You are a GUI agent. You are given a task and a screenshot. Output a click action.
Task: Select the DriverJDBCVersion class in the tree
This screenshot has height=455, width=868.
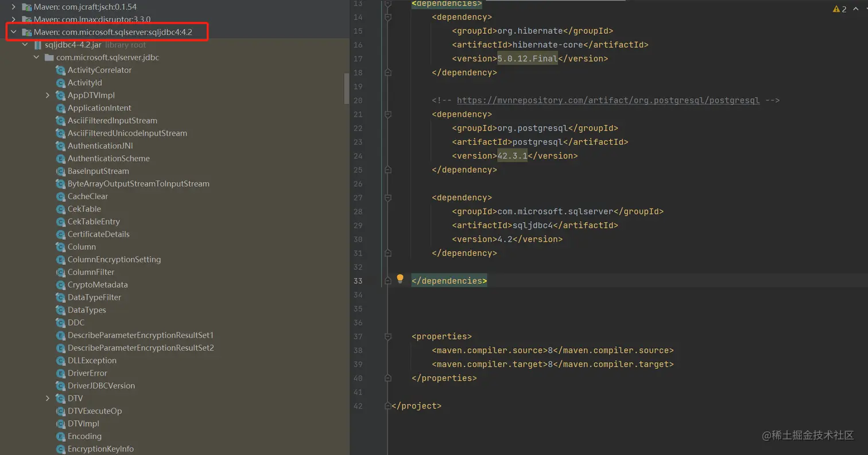pos(101,386)
